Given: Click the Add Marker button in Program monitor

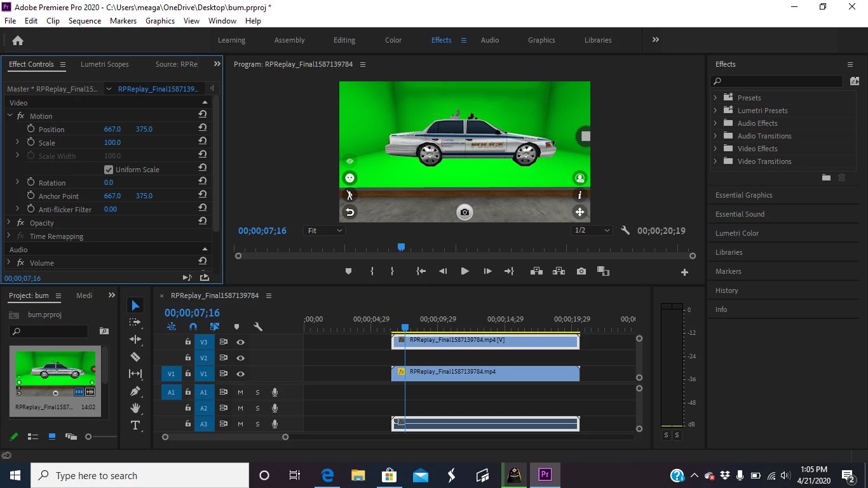Looking at the screenshot, I should (x=348, y=271).
